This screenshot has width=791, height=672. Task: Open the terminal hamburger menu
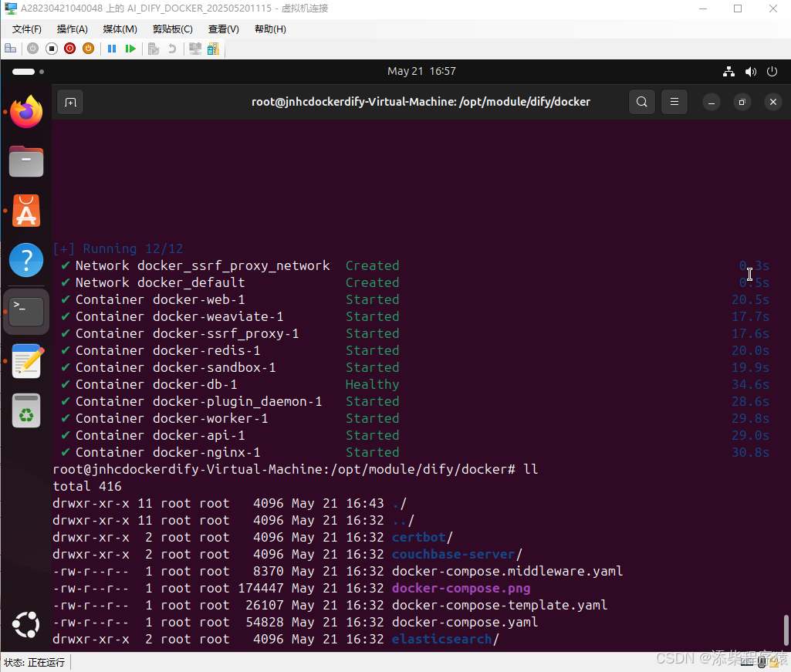(x=674, y=102)
